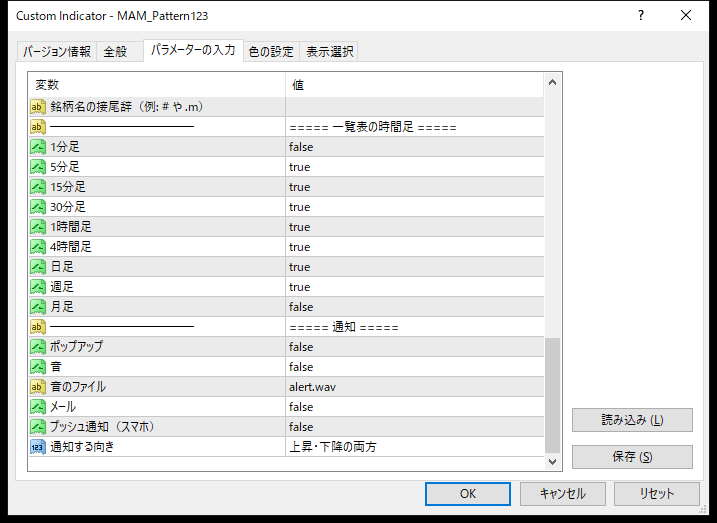Edit the empty 銘柄名の接尾辞 value field

(x=415, y=107)
